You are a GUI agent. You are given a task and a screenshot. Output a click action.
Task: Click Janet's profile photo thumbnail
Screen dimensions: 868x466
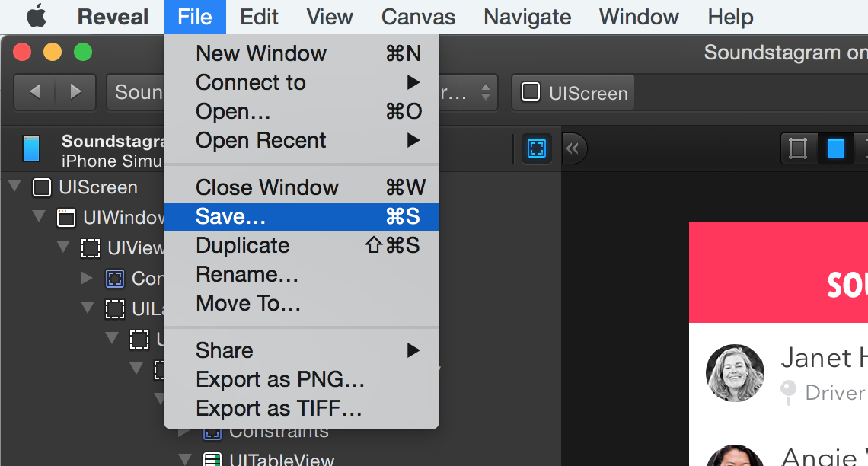click(x=735, y=373)
